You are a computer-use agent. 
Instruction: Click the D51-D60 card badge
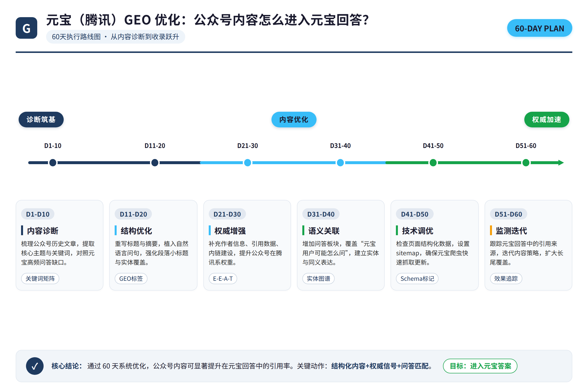click(x=508, y=214)
